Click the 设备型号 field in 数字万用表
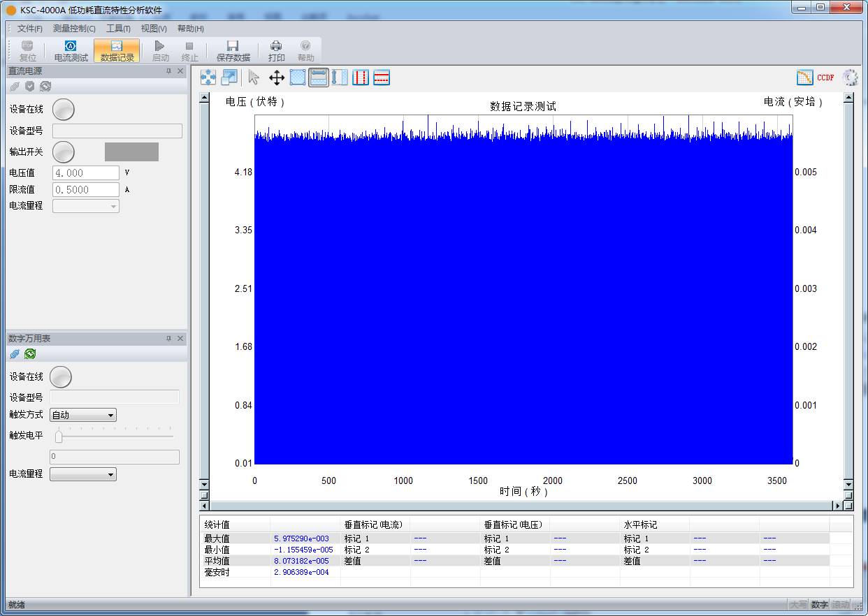The width and height of the screenshot is (868, 616). pos(115,397)
